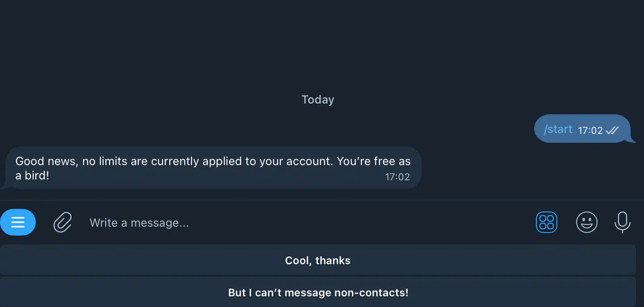
Task: Click the empty chat area above Today
Action: (x=318, y=45)
